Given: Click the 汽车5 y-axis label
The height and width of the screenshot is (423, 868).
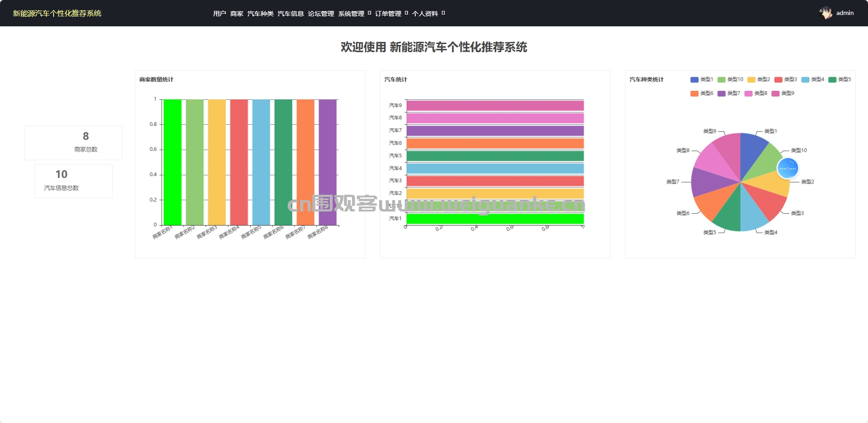Looking at the screenshot, I should 395,156.
